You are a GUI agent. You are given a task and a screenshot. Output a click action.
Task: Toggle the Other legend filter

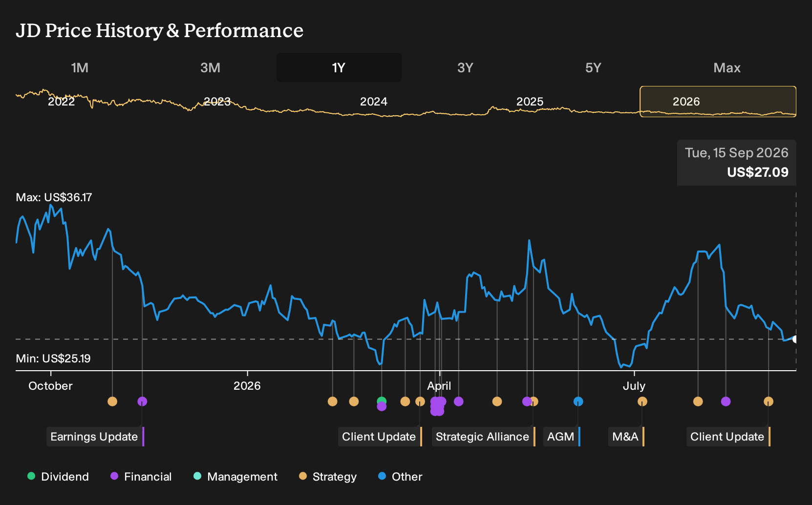click(400, 477)
